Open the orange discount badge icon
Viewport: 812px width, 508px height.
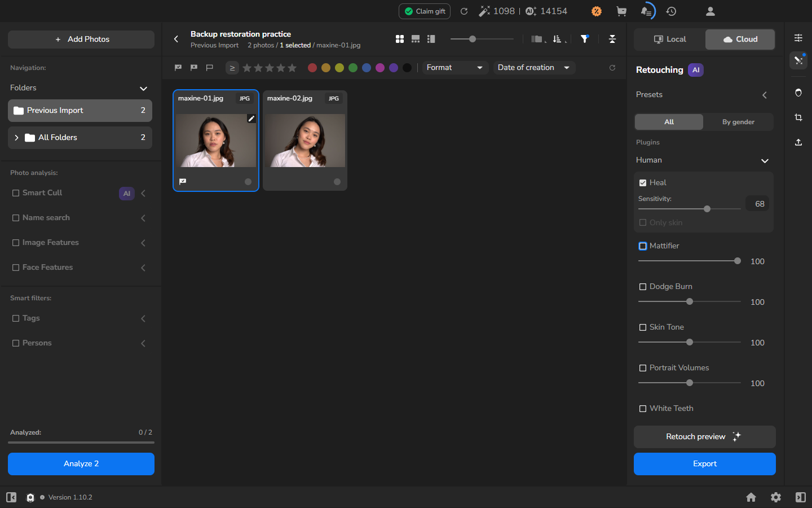[x=597, y=11]
